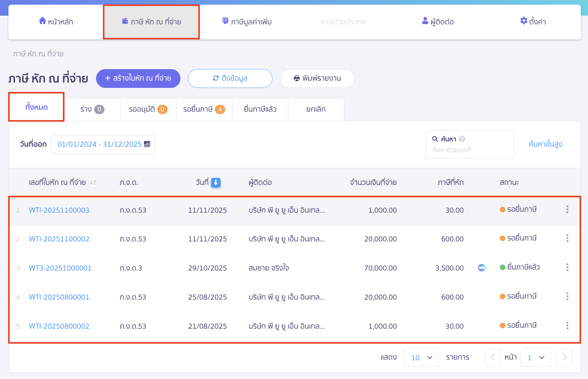The width and height of the screenshot is (588, 379).
Task: Open document link WTI-20251100002
Action: point(59,239)
